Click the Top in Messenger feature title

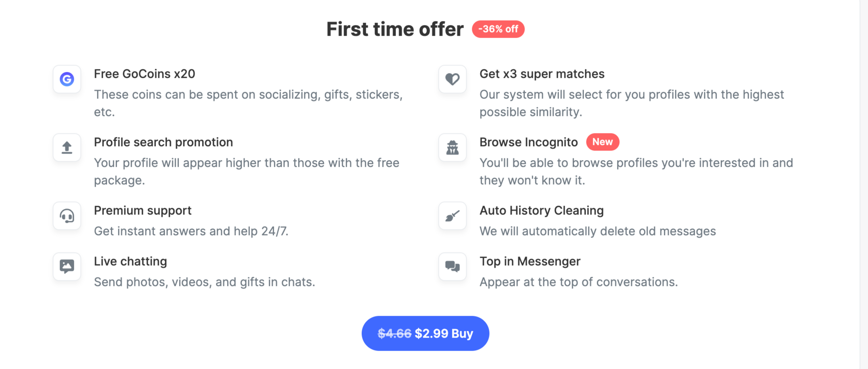click(530, 261)
